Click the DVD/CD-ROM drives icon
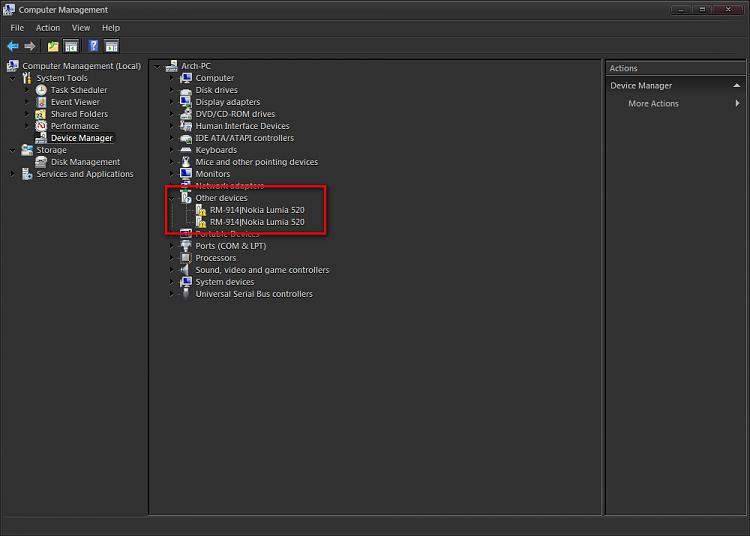The image size is (750, 536). coord(186,114)
